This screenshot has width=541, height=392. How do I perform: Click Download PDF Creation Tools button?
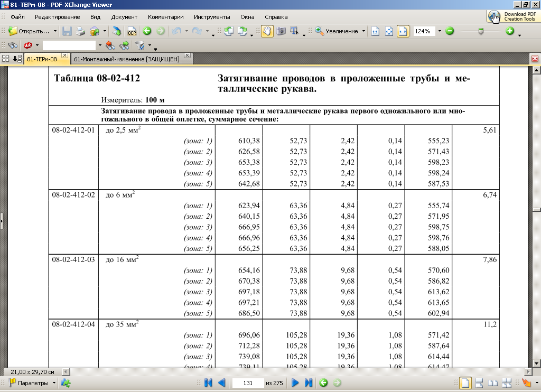pos(512,16)
